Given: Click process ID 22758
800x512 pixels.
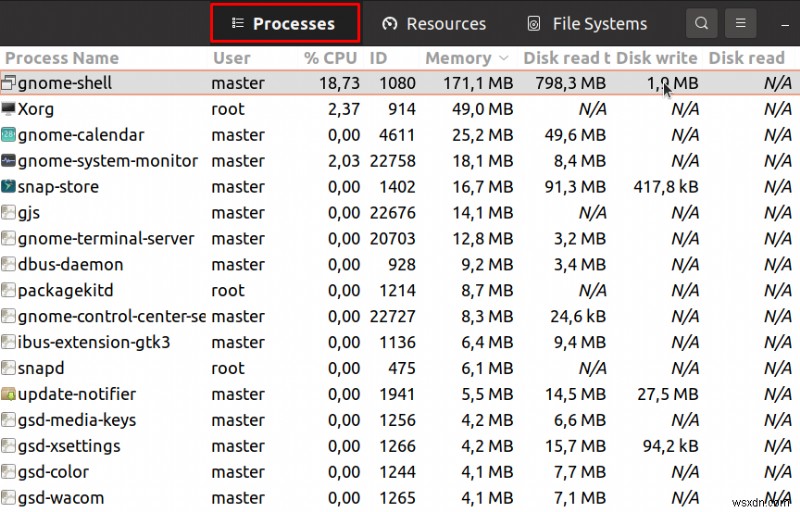Looking at the screenshot, I should point(393,161).
